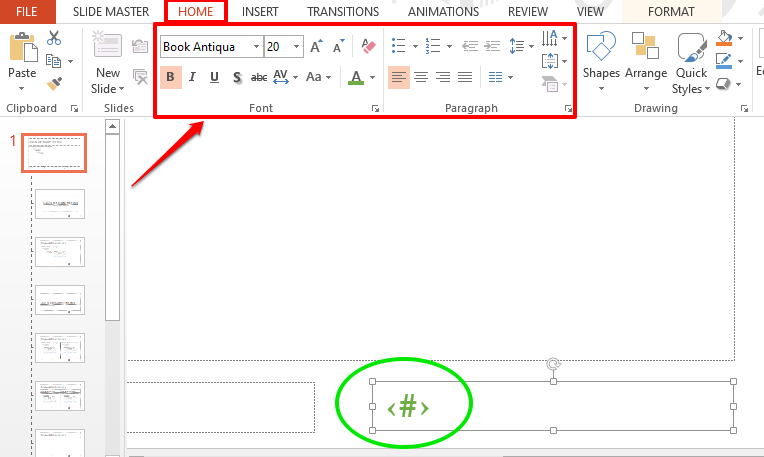
Task: Click the Decrease Font Size icon
Action: [x=339, y=46]
